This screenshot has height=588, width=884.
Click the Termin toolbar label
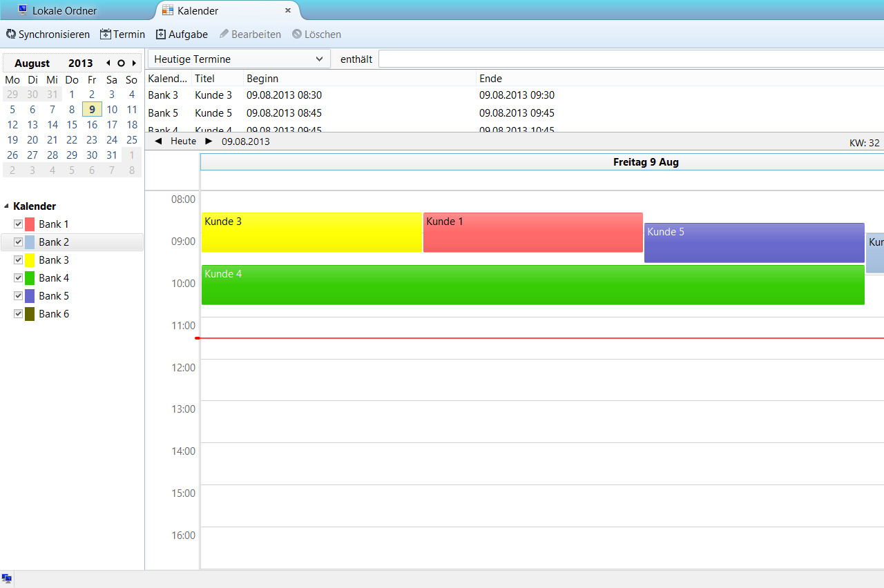129,34
